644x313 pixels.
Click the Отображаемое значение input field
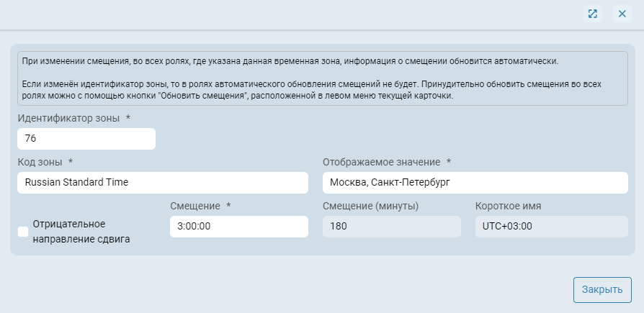(x=475, y=183)
